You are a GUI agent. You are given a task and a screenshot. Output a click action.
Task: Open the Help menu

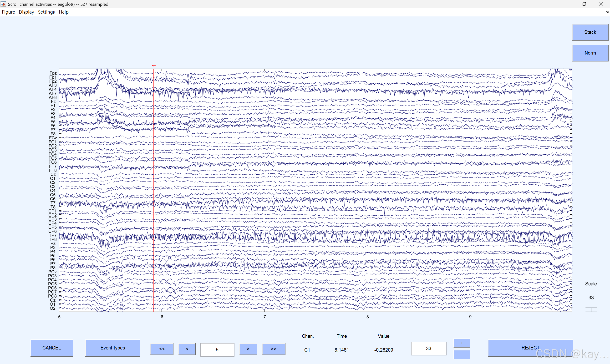[x=64, y=12]
